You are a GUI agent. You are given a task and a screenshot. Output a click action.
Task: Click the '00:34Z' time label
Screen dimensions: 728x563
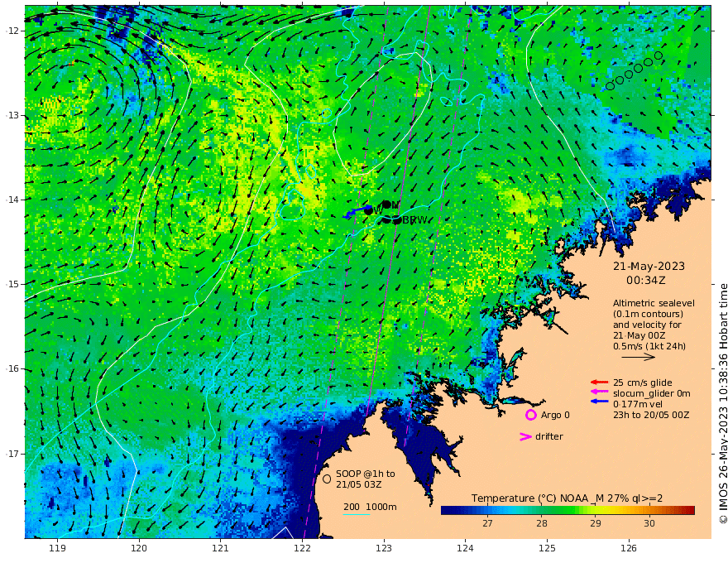click(646, 280)
